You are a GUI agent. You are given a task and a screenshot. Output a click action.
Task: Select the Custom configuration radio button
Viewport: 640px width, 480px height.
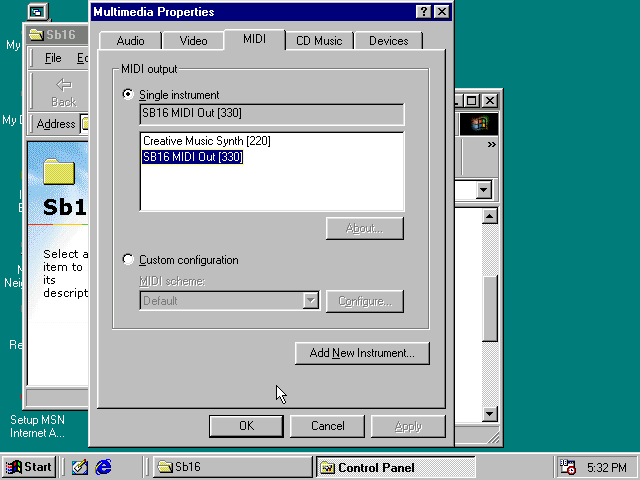128,260
